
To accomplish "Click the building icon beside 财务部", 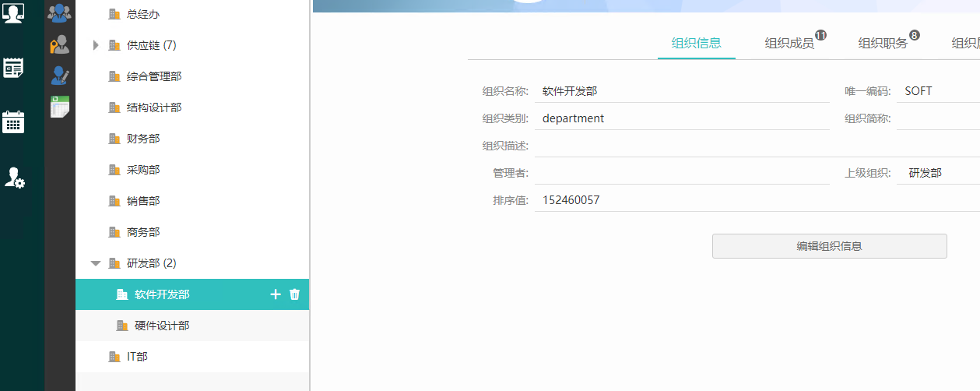I will pos(114,139).
